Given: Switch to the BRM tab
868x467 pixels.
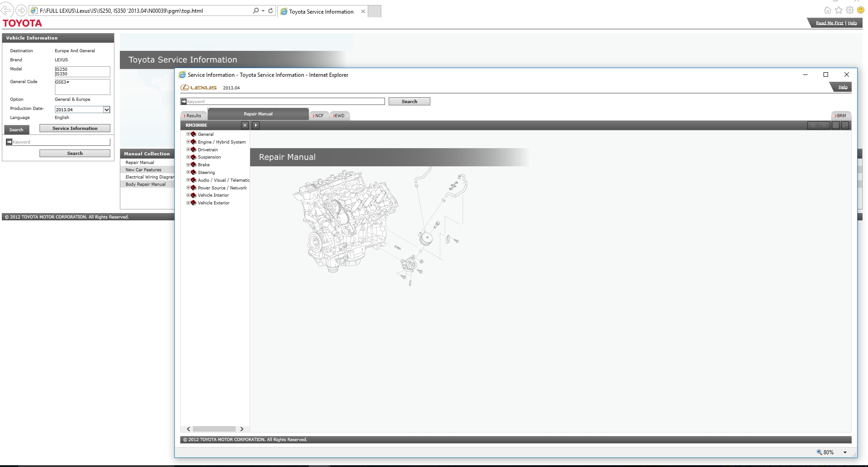Looking at the screenshot, I should [841, 116].
